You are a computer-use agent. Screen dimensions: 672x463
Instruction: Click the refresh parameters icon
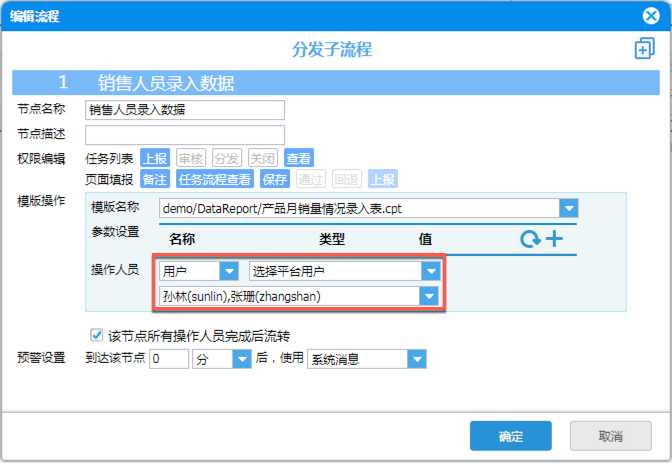530,239
